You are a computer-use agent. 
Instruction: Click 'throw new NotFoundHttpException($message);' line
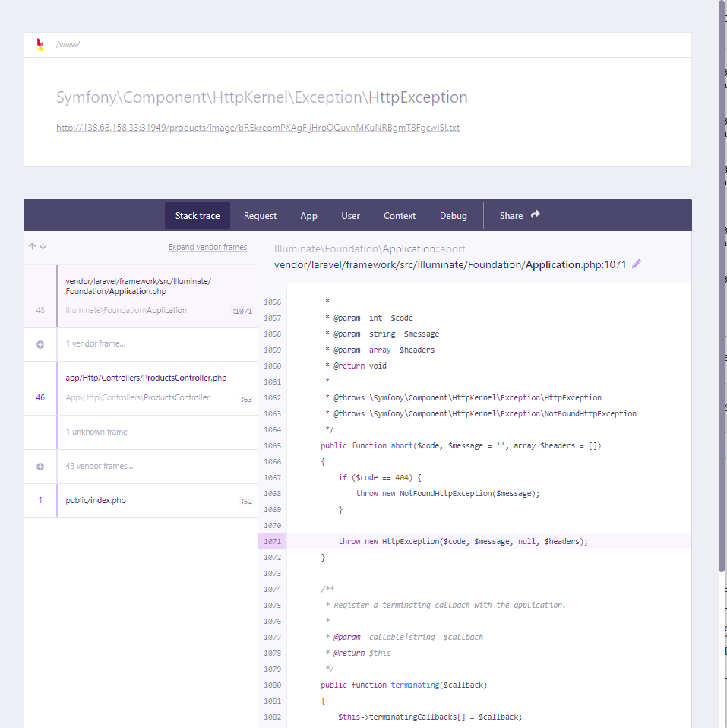[x=447, y=493]
